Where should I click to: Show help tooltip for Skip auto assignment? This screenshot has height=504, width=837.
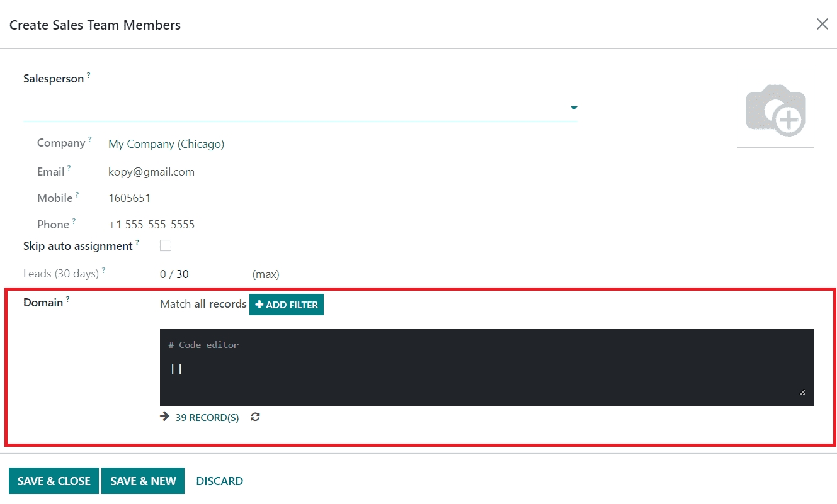point(137,242)
